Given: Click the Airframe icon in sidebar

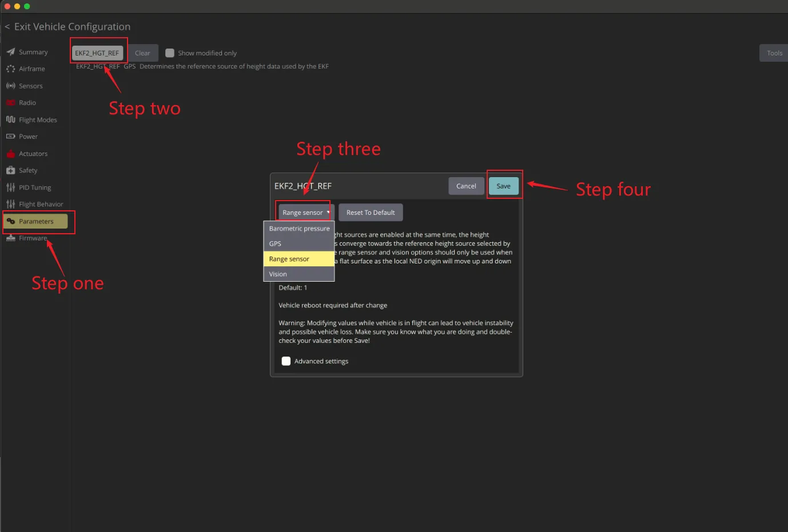Looking at the screenshot, I should pos(11,69).
